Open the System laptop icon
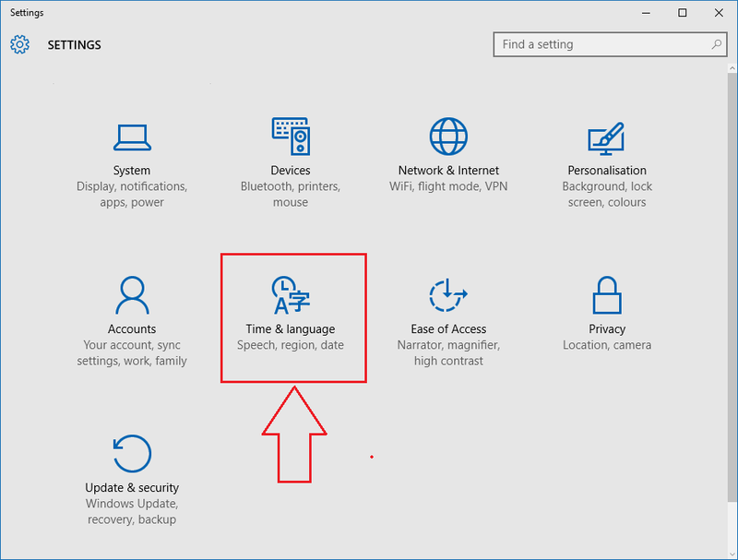The height and width of the screenshot is (560, 738). pyautogui.click(x=132, y=137)
